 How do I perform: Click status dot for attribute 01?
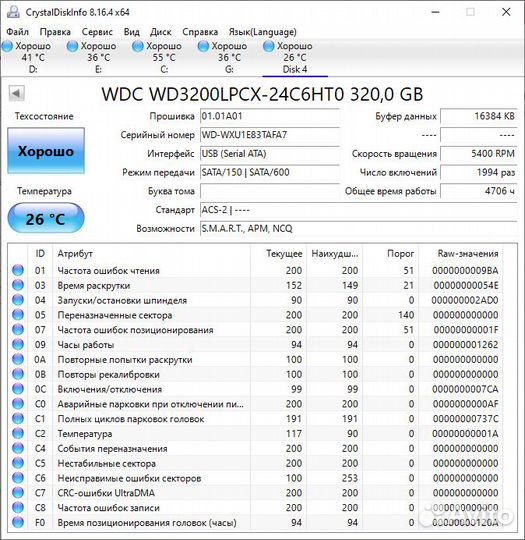(18, 270)
